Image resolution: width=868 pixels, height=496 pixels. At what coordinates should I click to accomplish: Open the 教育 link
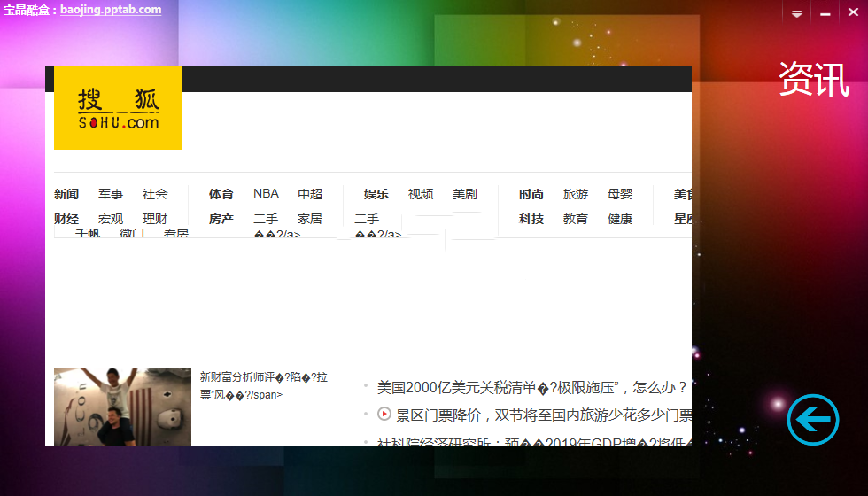[x=576, y=220]
